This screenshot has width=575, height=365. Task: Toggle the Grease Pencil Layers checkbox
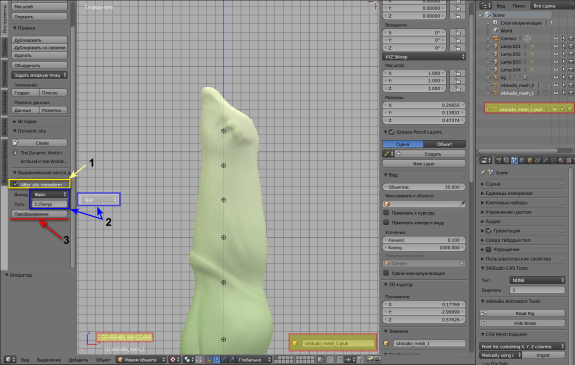(x=392, y=132)
